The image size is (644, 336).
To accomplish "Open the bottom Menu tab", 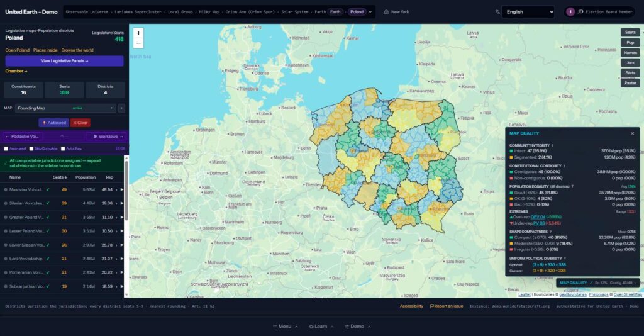I will 285,327.
